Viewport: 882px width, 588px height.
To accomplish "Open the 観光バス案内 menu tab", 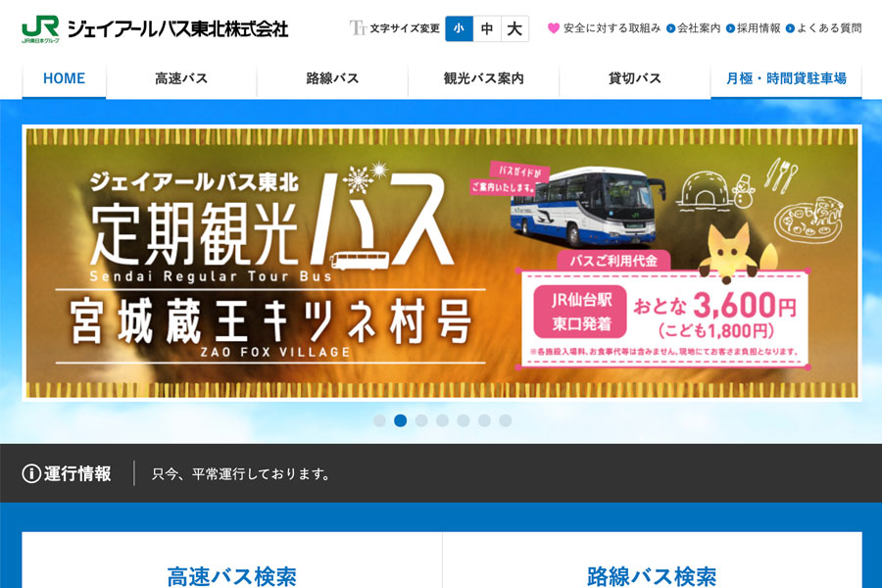I will [x=484, y=78].
